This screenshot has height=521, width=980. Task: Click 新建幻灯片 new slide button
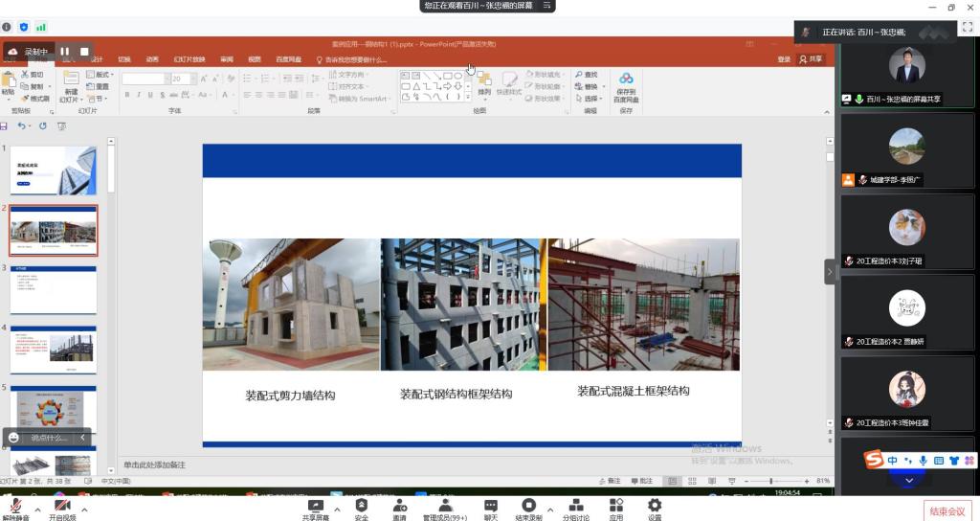pyautogui.click(x=71, y=86)
